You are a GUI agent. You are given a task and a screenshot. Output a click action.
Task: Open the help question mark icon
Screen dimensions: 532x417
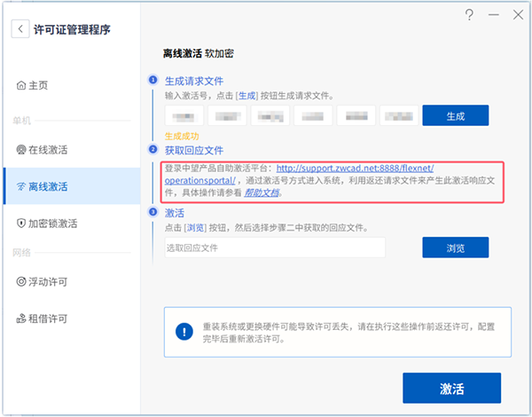(469, 14)
